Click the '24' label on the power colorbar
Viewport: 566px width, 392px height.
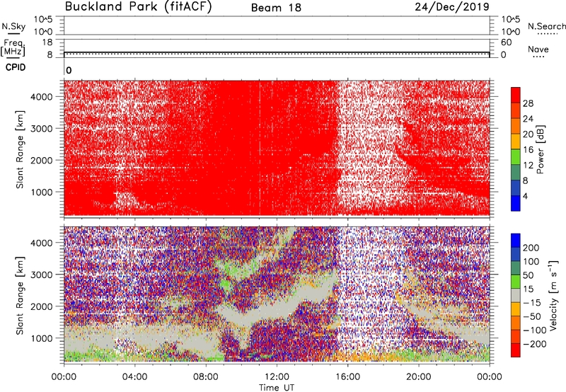[528, 119]
